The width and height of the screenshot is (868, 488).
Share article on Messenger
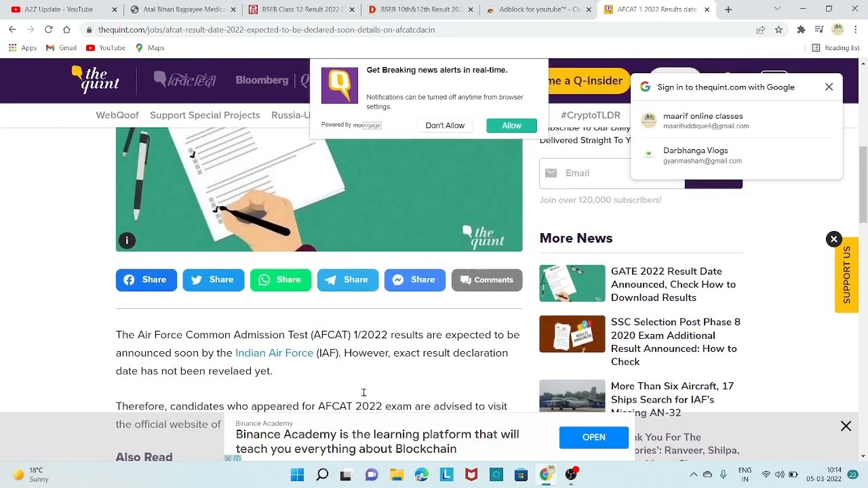coord(415,280)
